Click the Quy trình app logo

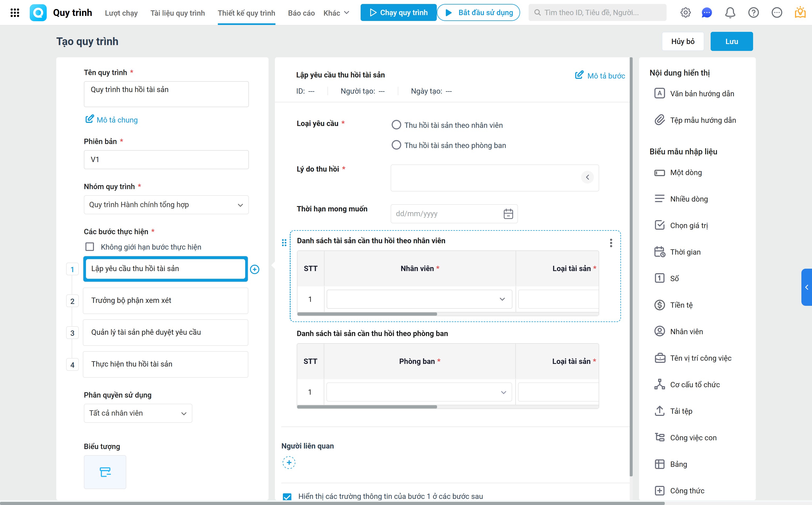38,13
